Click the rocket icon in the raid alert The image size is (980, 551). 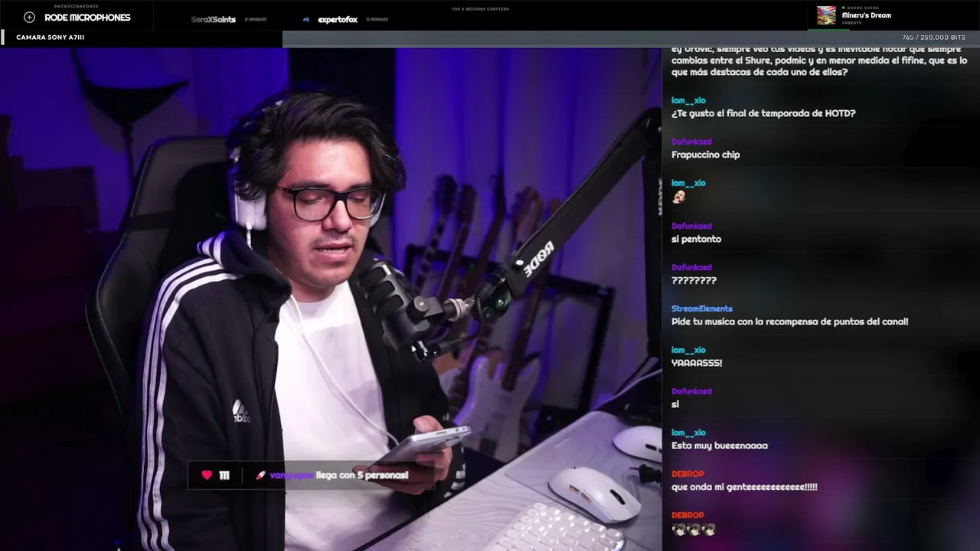tap(260, 475)
